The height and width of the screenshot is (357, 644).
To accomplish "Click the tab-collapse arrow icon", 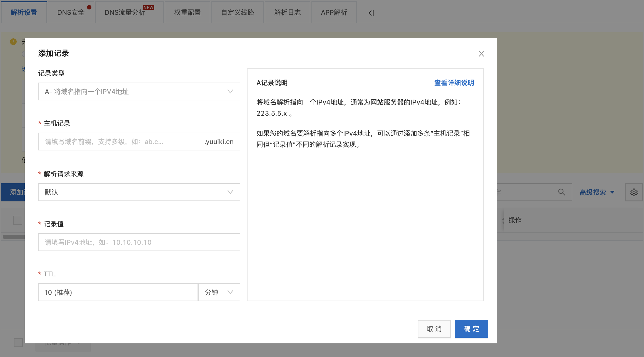I will [x=371, y=13].
